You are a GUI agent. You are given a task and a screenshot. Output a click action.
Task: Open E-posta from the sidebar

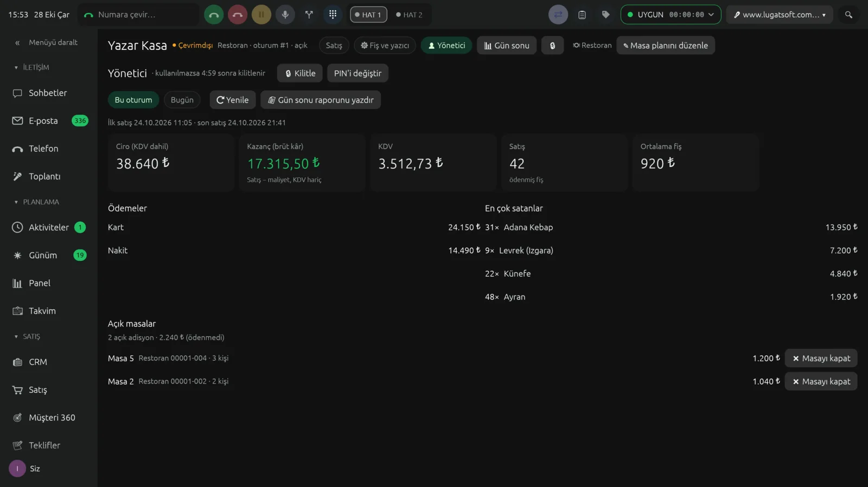(x=49, y=120)
